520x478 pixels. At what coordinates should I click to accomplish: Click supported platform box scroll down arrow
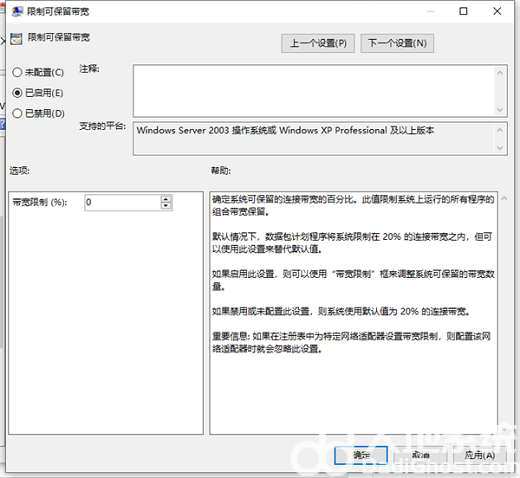point(500,148)
